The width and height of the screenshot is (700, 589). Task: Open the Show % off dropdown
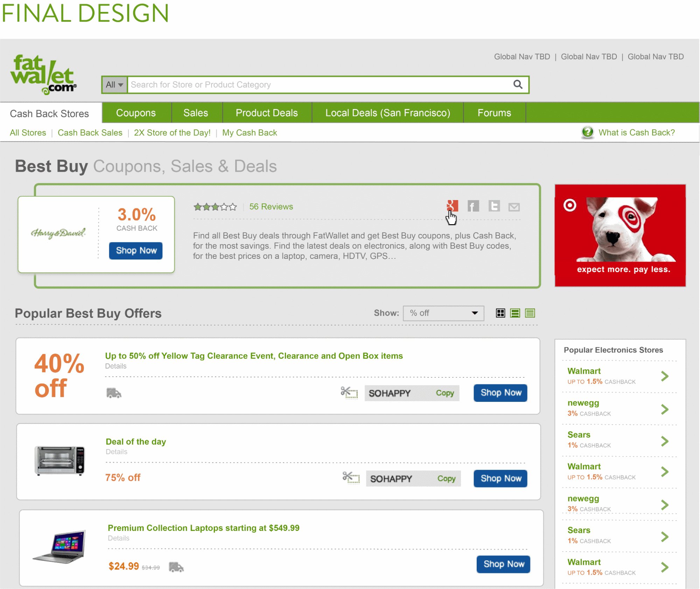tap(443, 313)
